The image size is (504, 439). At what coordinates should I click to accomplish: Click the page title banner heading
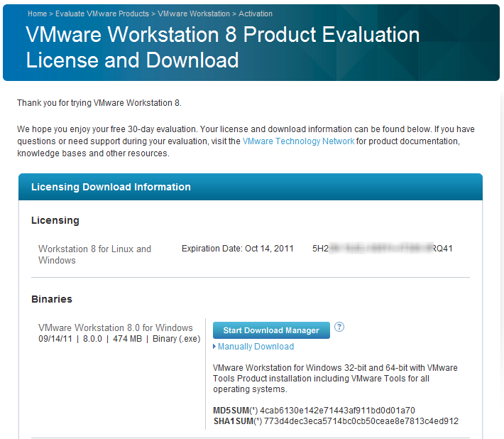[x=223, y=48]
